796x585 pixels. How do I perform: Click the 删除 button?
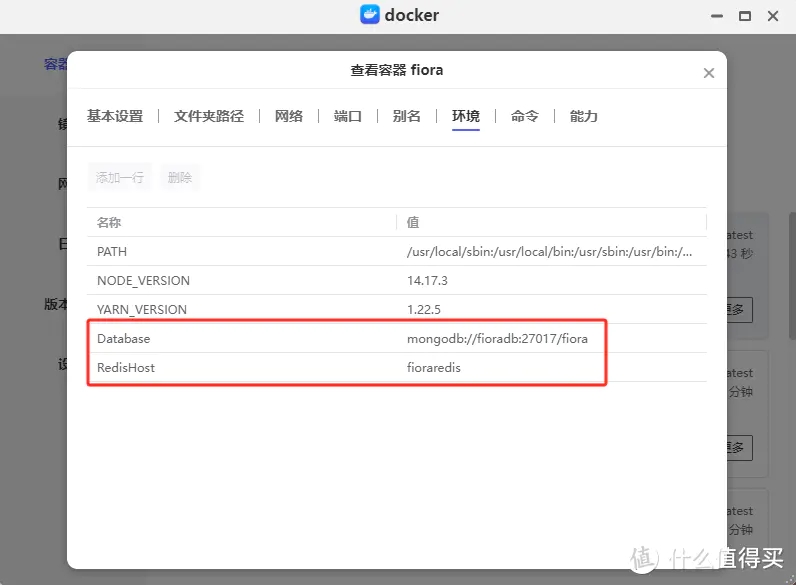(180, 177)
